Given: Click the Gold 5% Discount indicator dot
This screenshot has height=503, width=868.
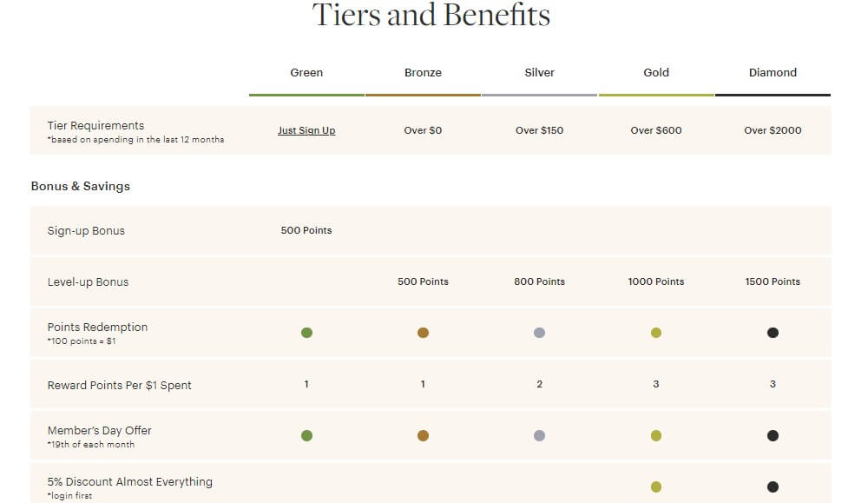Looking at the screenshot, I should pyautogui.click(x=656, y=486).
